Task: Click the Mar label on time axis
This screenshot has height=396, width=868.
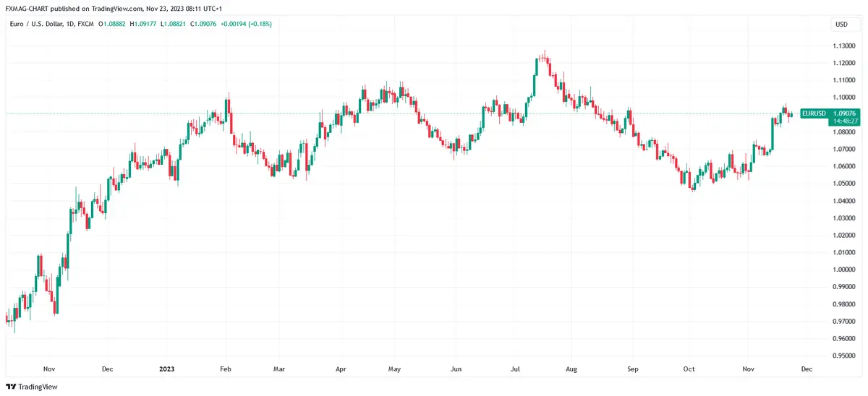Action: point(279,369)
